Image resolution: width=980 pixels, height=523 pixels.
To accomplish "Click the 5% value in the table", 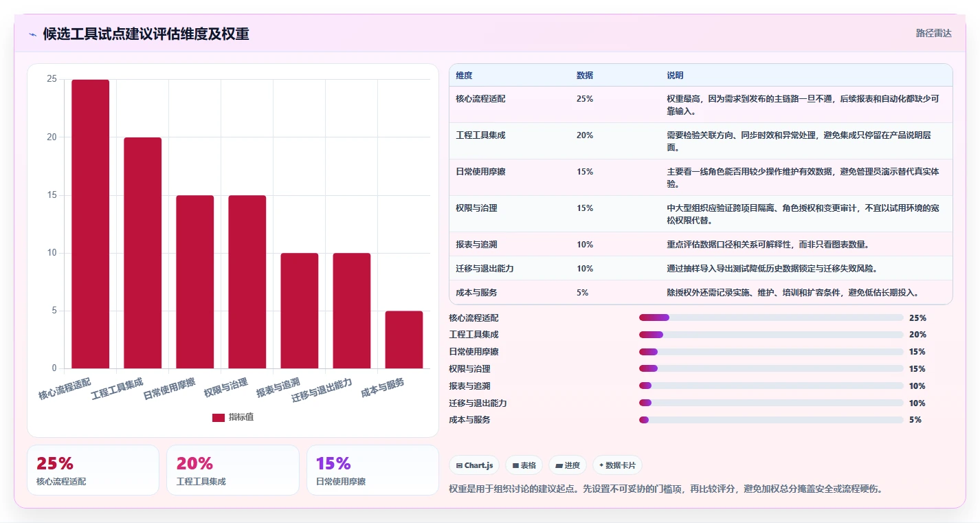I will tap(582, 293).
